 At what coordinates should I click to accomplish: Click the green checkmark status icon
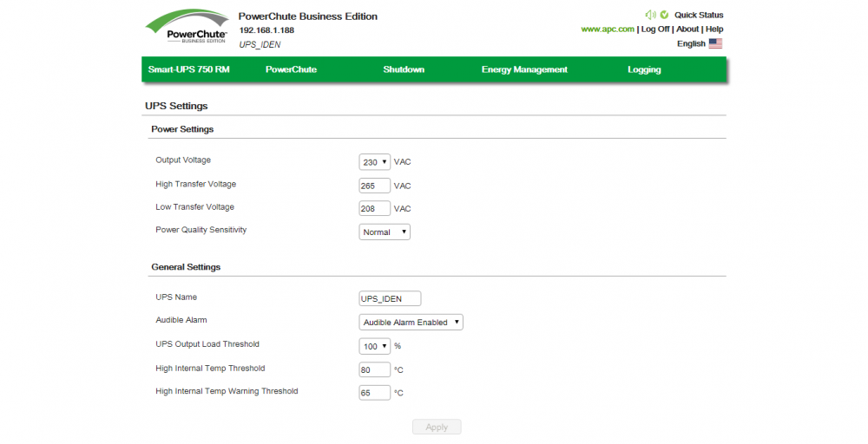[x=664, y=15]
